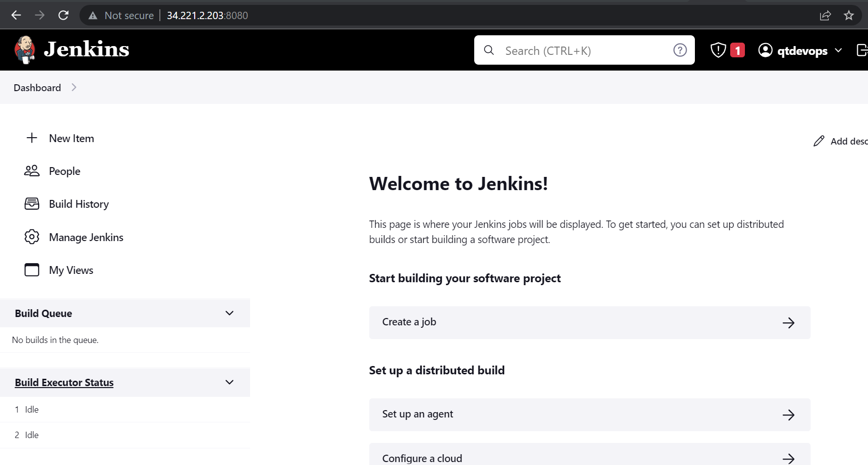Click the log out icon
Viewport: 868px width, 465px height.
(862, 50)
